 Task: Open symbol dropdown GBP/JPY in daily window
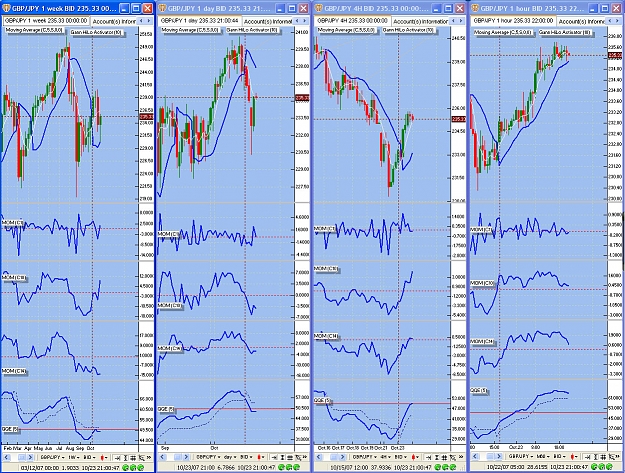point(208,457)
